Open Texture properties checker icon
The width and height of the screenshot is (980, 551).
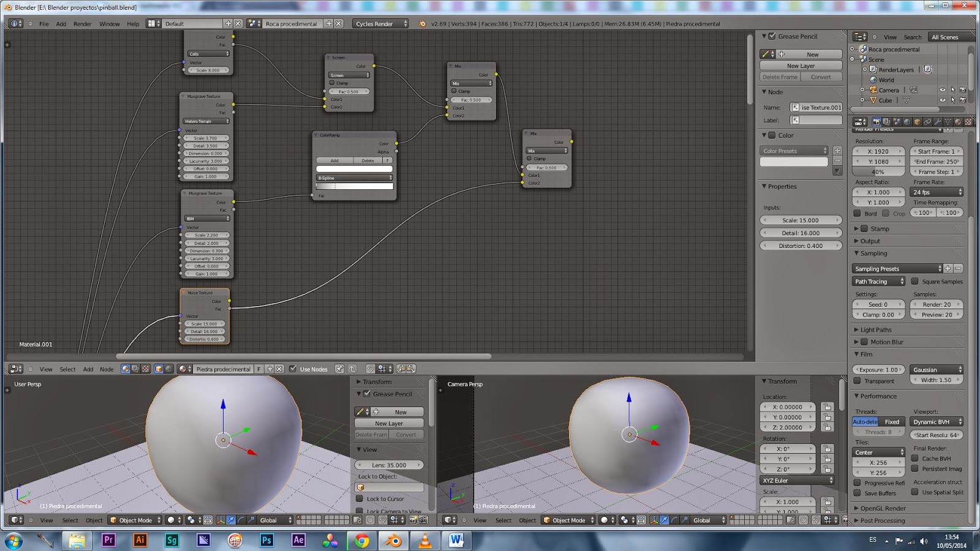[x=968, y=122]
